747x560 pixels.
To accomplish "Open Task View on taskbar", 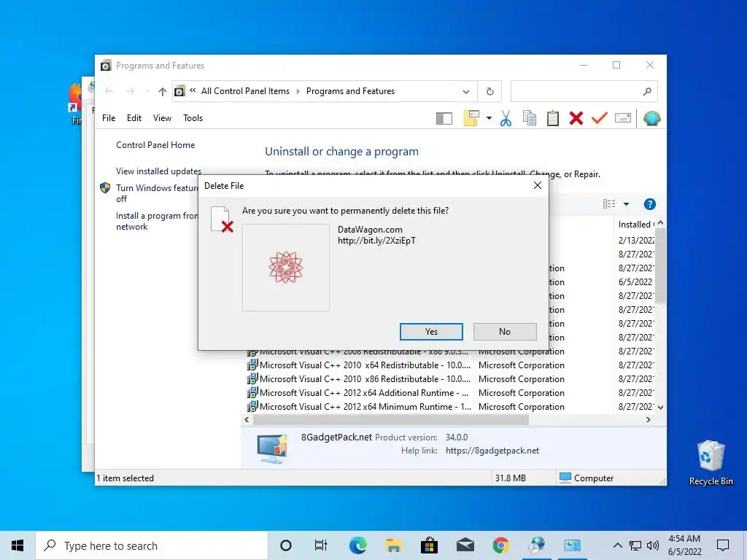I will pos(321,545).
